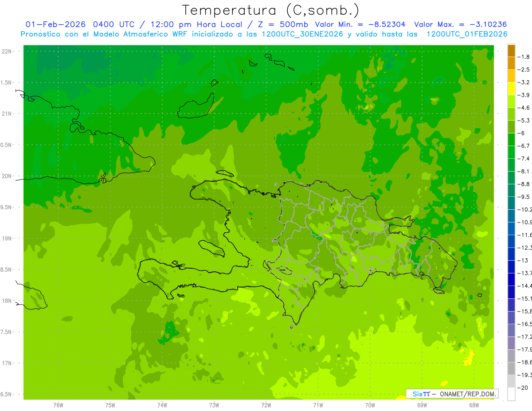
Task: Click the 17N latitude axis label
Action: 7,363
